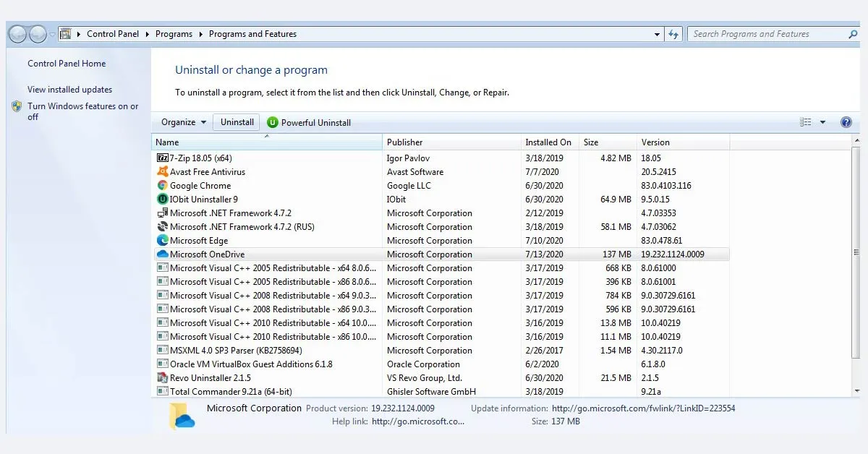Click the Microsoft Edge icon in list
The width and height of the screenshot is (868, 454).
click(163, 240)
